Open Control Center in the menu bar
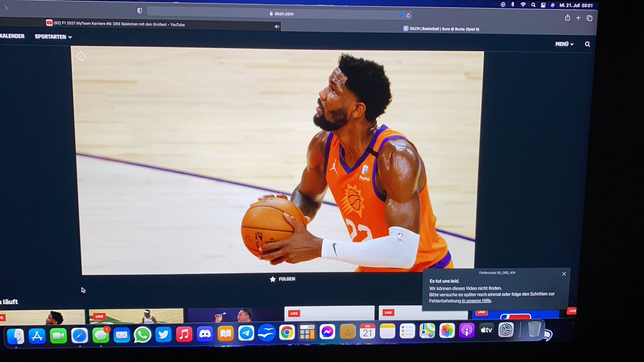 click(543, 5)
